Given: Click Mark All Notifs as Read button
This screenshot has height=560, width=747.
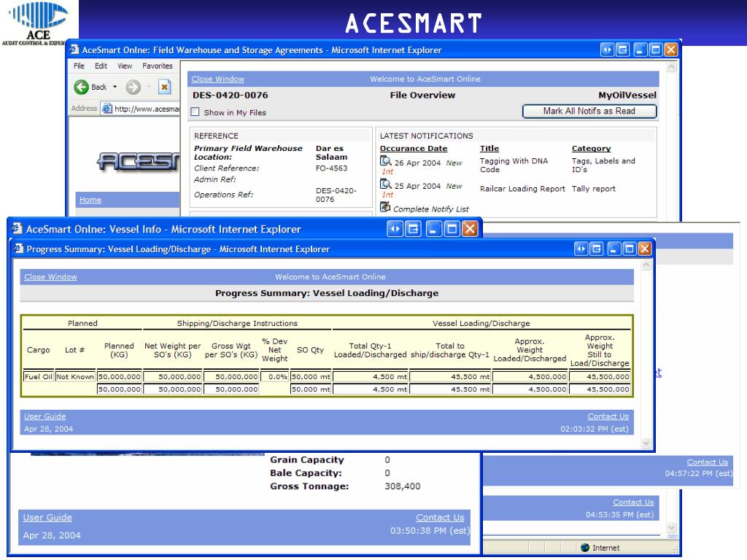Looking at the screenshot, I should [x=589, y=111].
